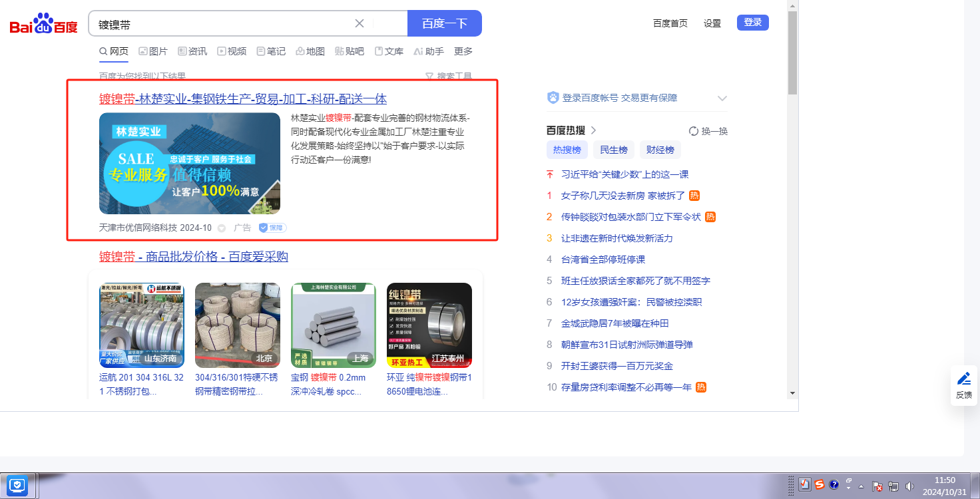Open hot search 朝鲜宣布31日试射洲际弹道导弹
The width and height of the screenshot is (980, 499).
click(627, 345)
